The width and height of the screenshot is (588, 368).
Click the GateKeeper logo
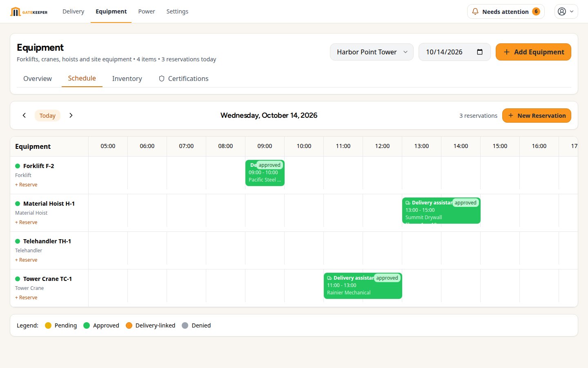29,12
